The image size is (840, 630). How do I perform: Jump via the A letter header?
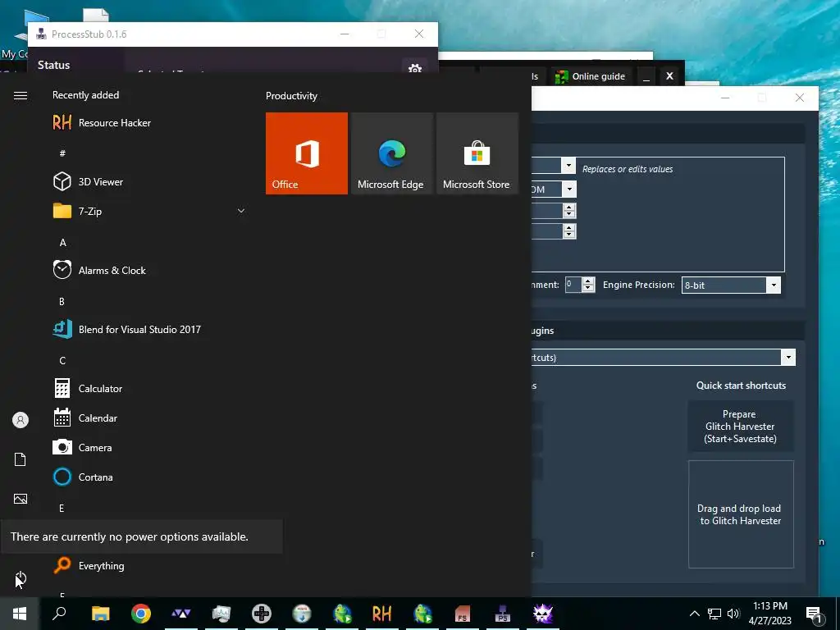point(62,243)
